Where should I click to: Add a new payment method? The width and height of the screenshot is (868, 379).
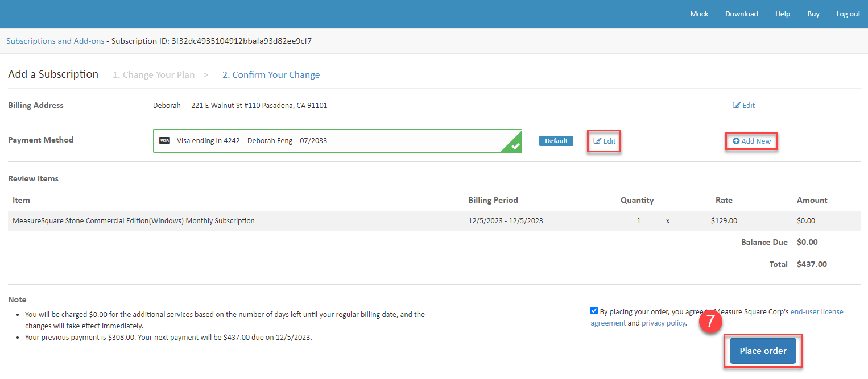pos(751,141)
